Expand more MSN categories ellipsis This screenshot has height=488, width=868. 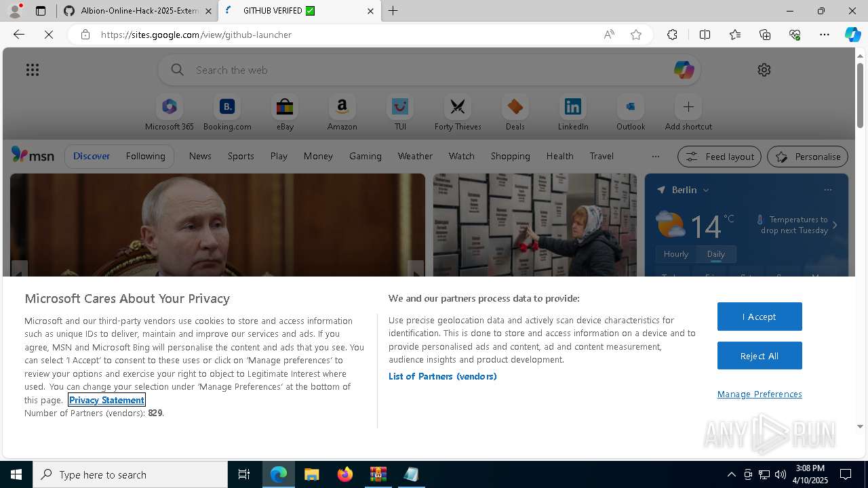coord(656,157)
